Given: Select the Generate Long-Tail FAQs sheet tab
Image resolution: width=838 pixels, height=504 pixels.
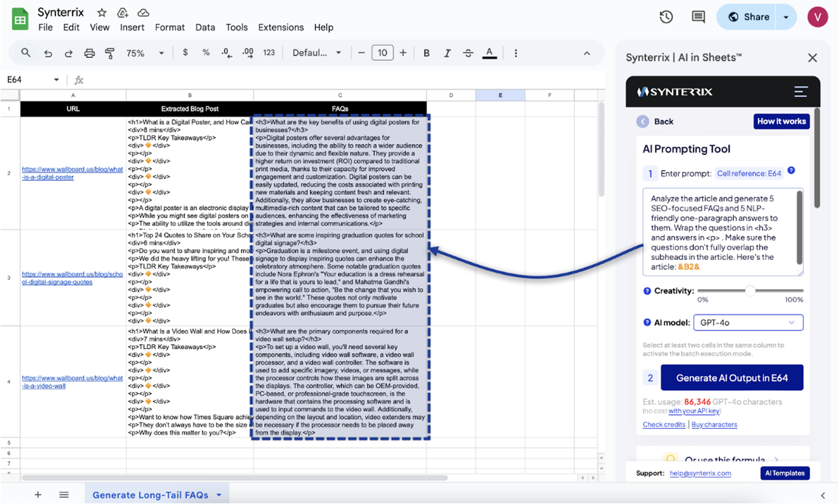Looking at the screenshot, I should click(x=150, y=494).
